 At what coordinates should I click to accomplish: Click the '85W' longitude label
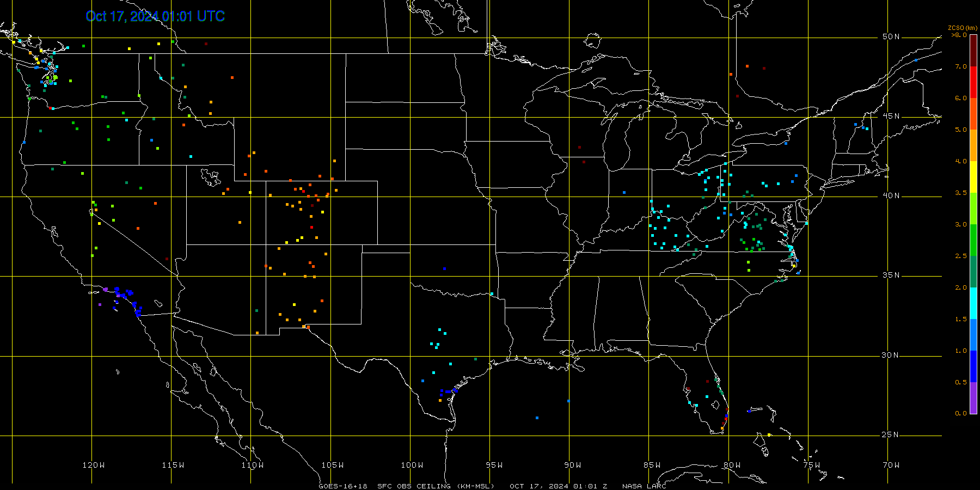click(652, 465)
